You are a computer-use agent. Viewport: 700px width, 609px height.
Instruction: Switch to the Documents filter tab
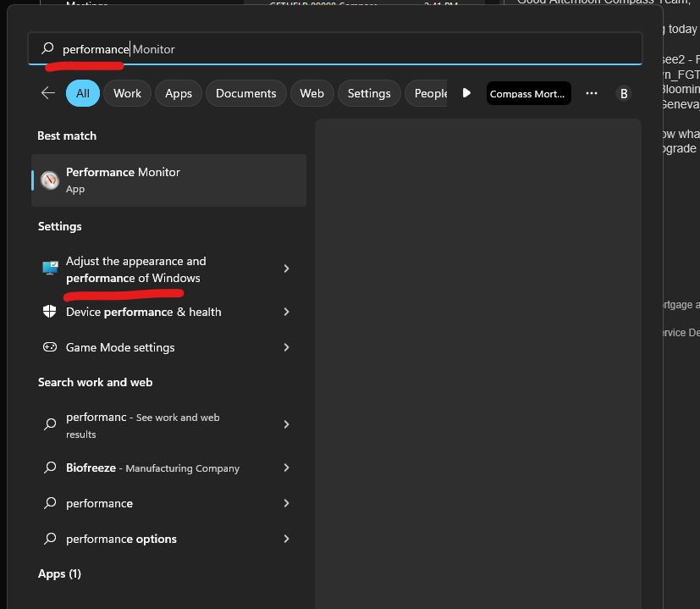246,93
